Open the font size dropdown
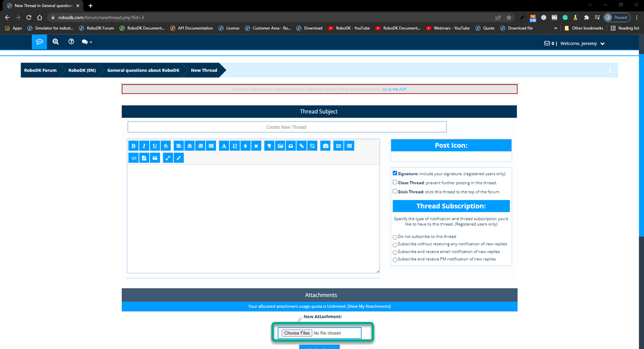This screenshot has width=644, height=349. pos(235,146)
